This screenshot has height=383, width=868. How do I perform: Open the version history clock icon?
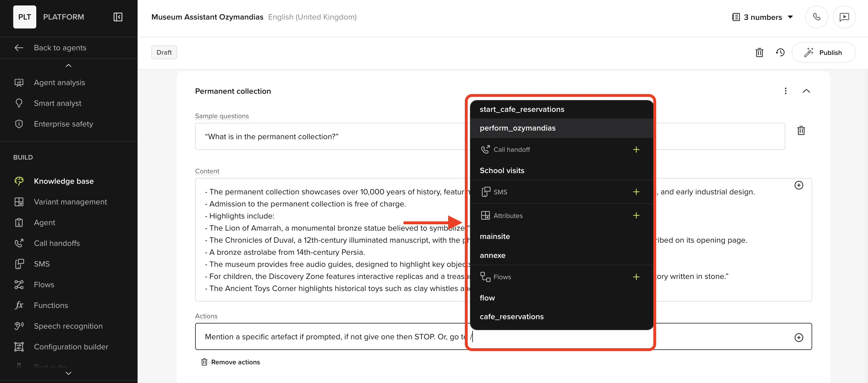[780, 53]
